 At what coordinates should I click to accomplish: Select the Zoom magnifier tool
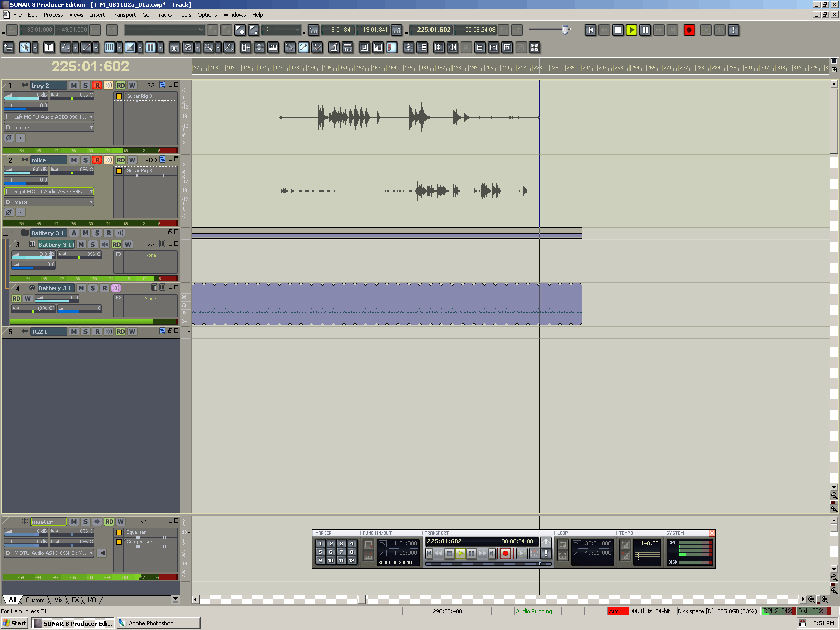[208, 47]
